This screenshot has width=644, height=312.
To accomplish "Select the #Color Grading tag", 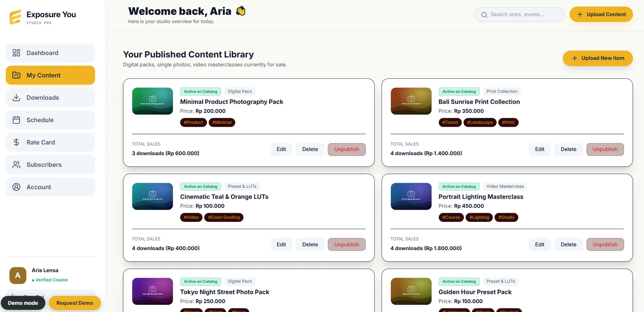I will coord(224,218).
